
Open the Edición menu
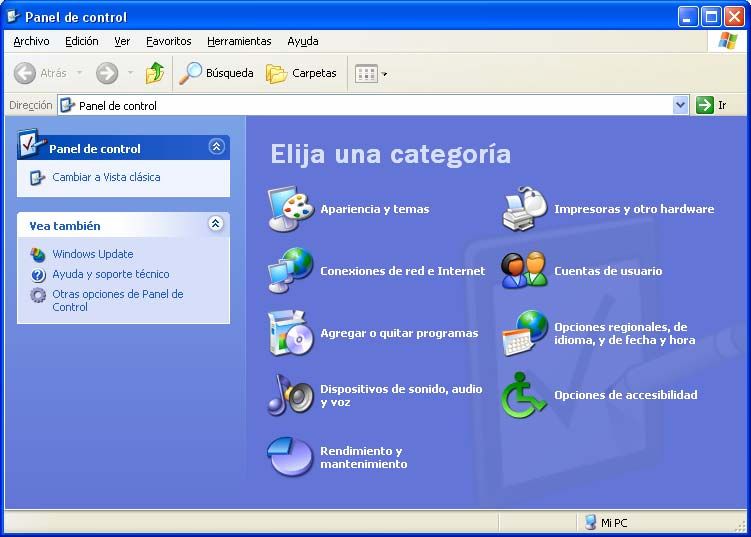pyautogui.click(x=82, y=41)
